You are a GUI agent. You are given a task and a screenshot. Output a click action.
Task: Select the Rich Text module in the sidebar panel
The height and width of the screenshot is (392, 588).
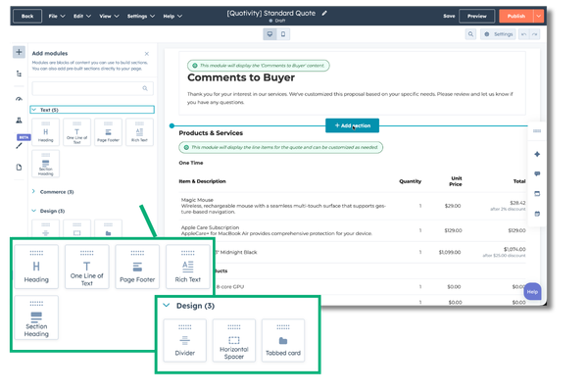click(x=140, y=133)
